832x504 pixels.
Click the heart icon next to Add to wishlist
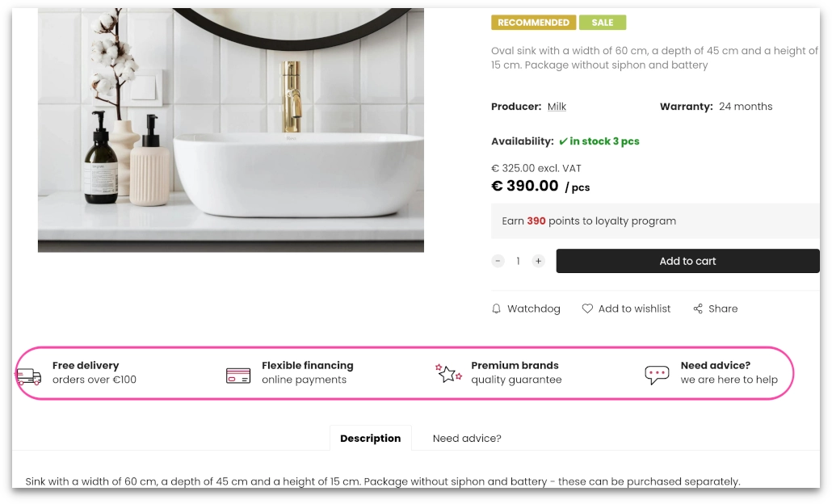click(587, 309)
